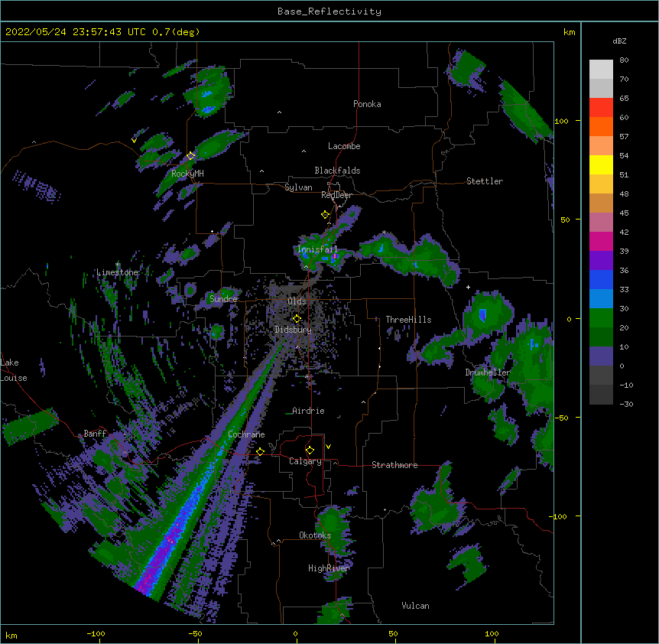This screenshot has width=659, height=644.
Task: Click the RedDeer city label
Action: pos(336,195)
